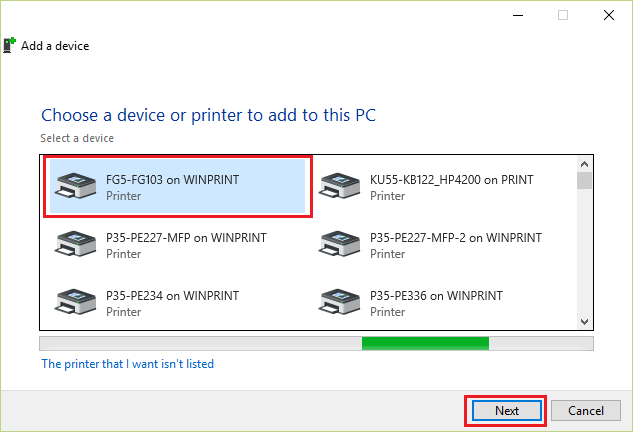This screenshot has width=633, height=432.
Task: Choose KU55-KB122_HP4200 on PRINT entry
Action: click(x=444, y=186)
